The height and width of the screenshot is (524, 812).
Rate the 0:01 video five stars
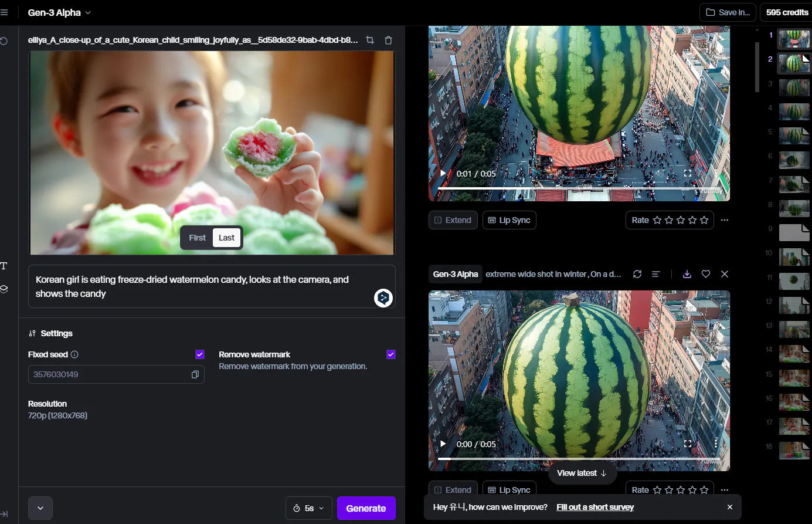704,220
